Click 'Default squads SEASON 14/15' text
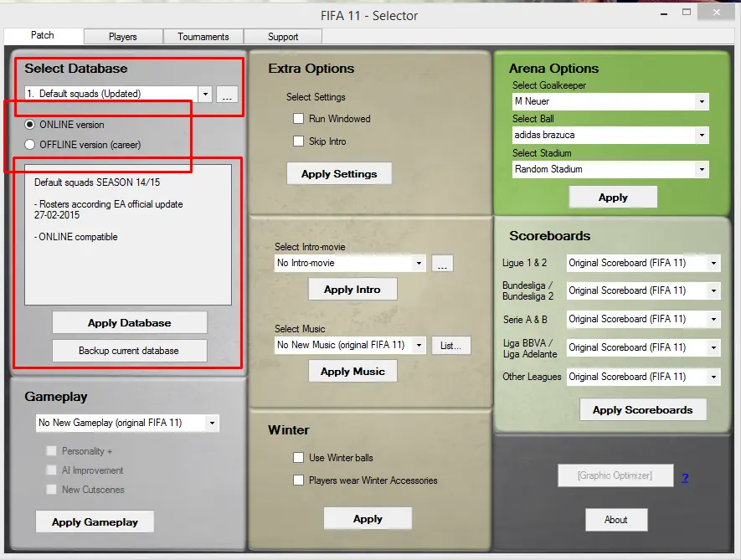741x560 pixels. click(97, 182)
